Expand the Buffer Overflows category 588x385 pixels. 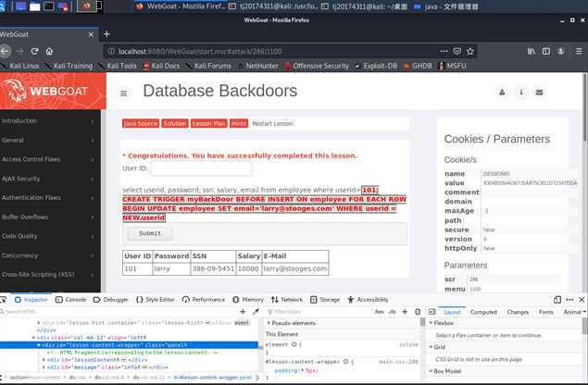pos(48,217)
